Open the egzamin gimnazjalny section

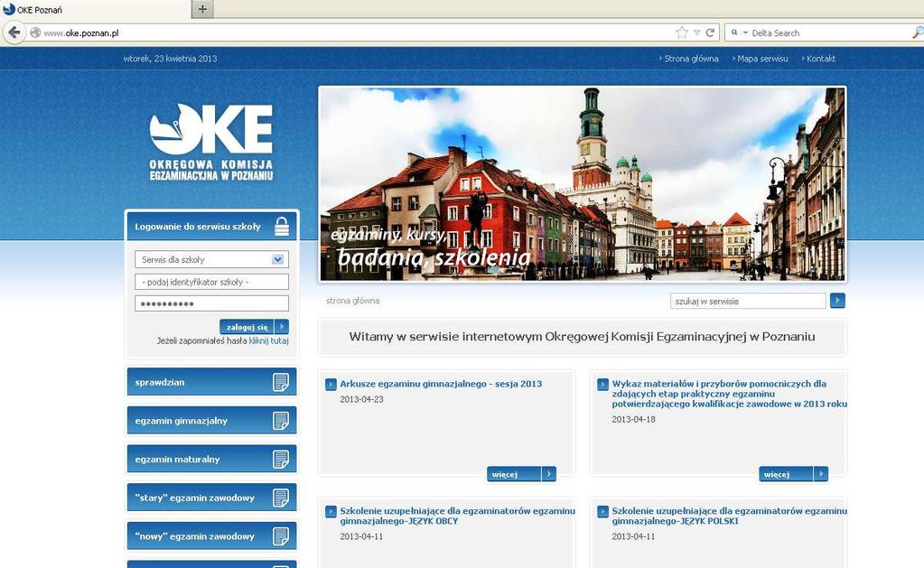pyautogui.click(x=211, y=420)
